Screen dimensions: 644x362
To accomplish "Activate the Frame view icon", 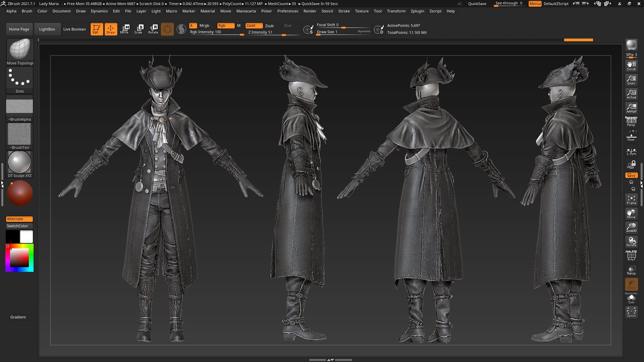I will click(x=631, y=200).
